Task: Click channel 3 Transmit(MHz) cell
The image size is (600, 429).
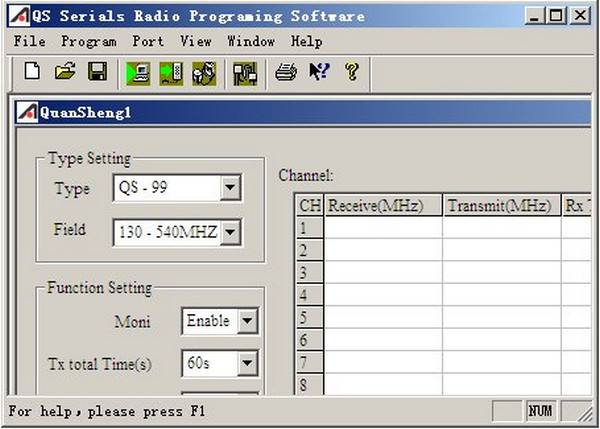Action: (502, 272)
